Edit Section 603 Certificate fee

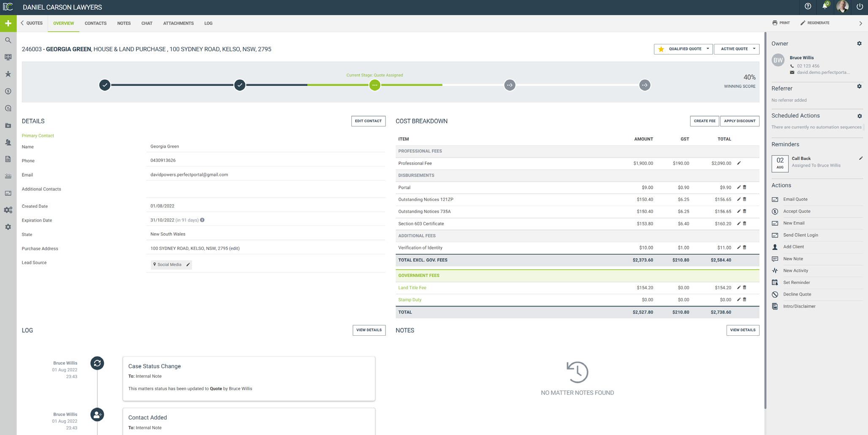pos(739,223)
